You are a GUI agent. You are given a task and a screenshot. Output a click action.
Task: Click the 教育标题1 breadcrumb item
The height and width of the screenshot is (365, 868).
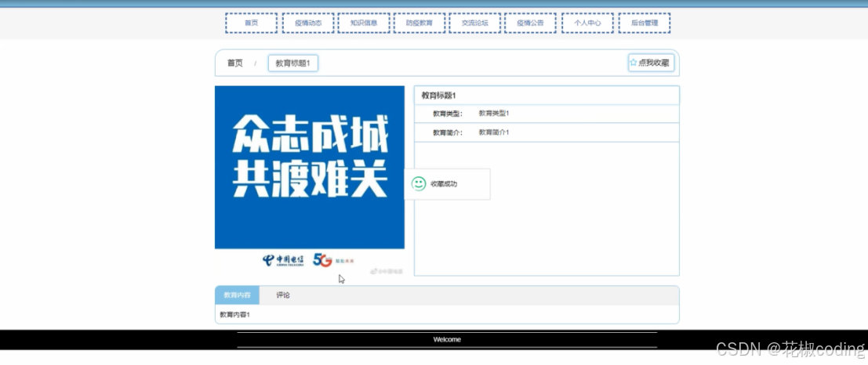pos(292,63)
